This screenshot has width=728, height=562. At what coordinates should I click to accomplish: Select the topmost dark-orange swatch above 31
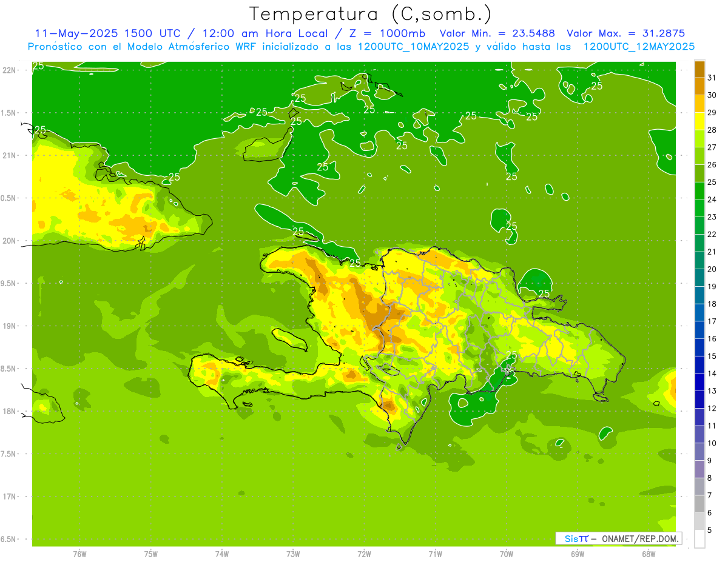(x=699, y=69)
